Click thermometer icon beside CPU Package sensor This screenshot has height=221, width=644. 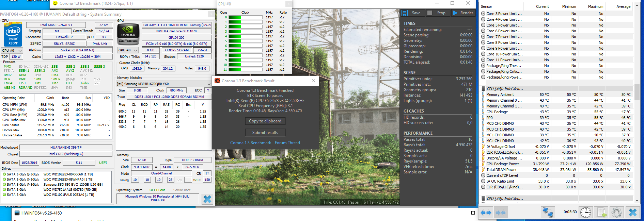click(483, 112)
